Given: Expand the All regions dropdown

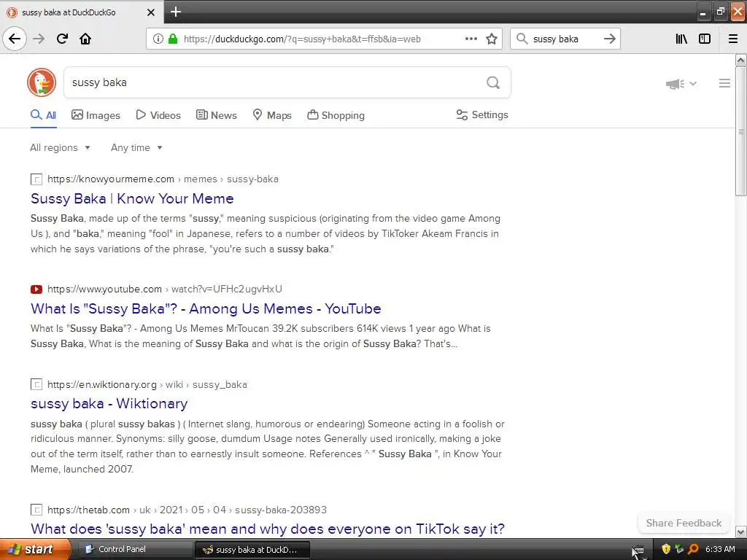Looking at the screenshot, I should coord(60,147).
